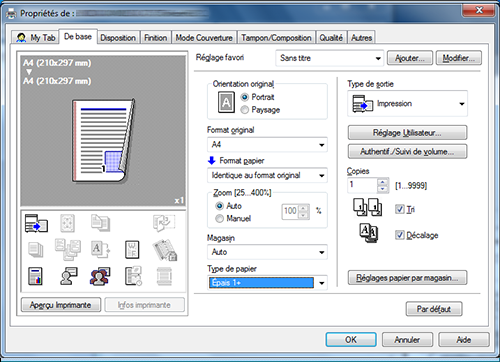Image resolution: width=500 pixels, height=362 pixels.
Task: Select the De base tab
Action: pos(78,36)
